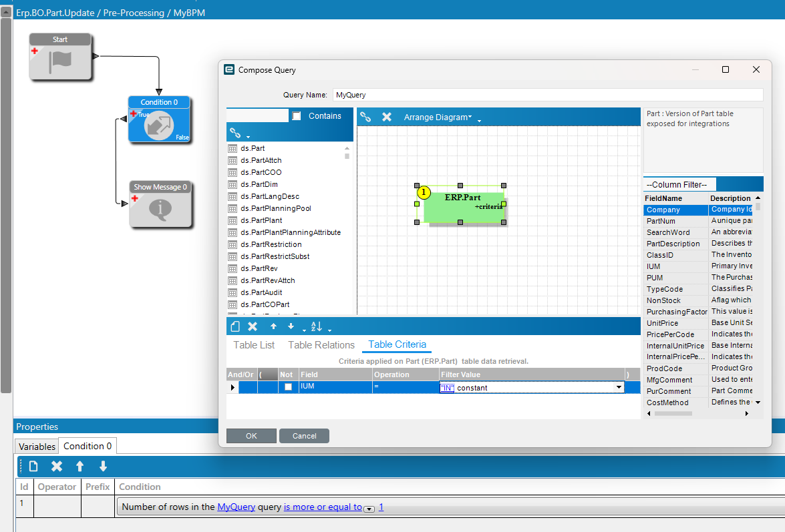
Task: Open the Condition 0 tab in Properties
Action: [x=88, y=446]
